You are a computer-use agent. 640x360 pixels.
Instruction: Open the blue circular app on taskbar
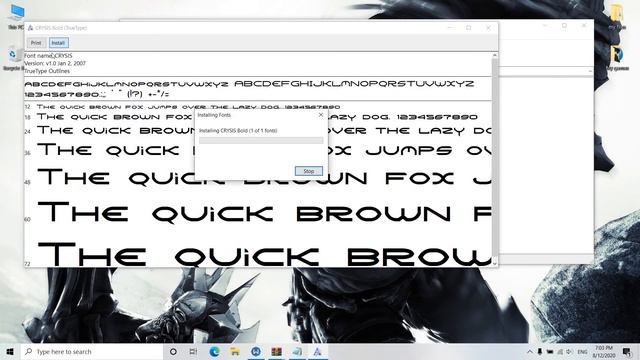click(x=256, y=351)
